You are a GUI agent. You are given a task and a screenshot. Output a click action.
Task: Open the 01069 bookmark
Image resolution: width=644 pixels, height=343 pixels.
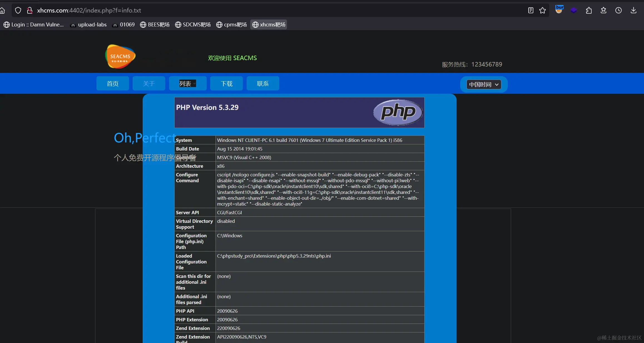(123, 25)
